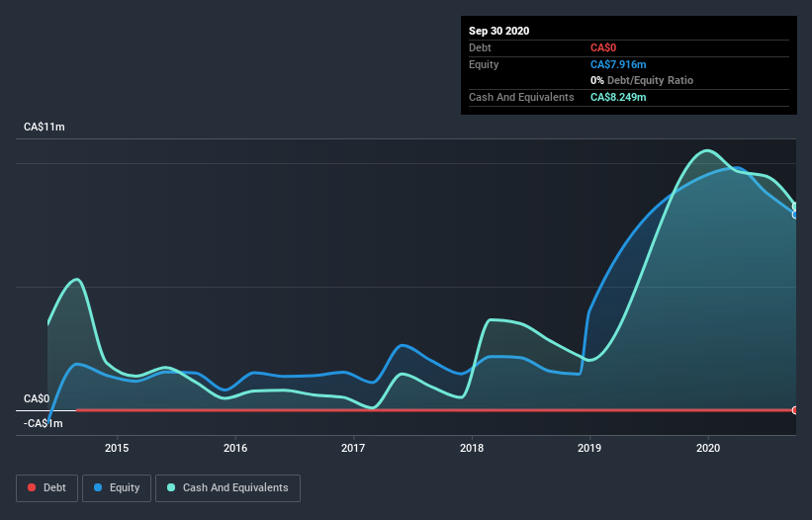Click the Debt row label in tooltip
The height and width of the screenshot is (520, 812).
(x=480, y=48)
